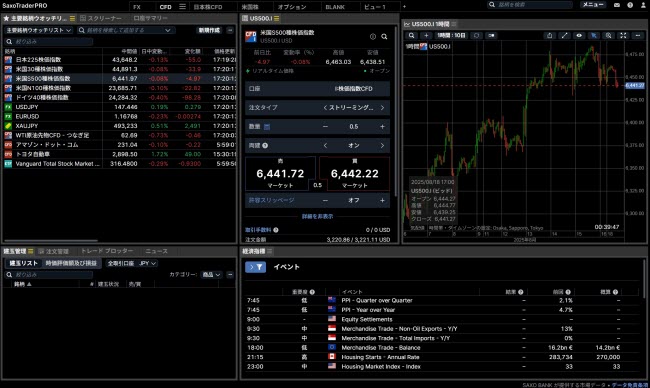Expand the chart to fullscreen
This screenshot has height=388, width=650.
623,36
